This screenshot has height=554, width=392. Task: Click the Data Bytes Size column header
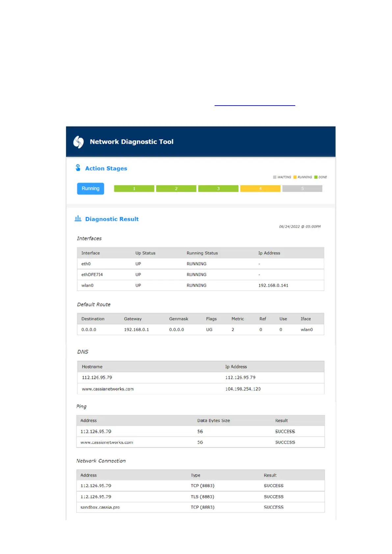point(214,421)
